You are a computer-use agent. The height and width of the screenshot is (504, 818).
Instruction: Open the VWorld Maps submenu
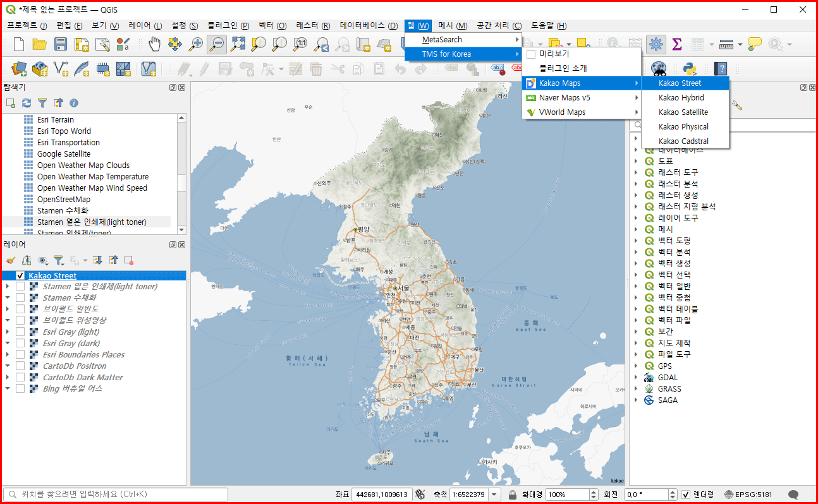point(582,112)
